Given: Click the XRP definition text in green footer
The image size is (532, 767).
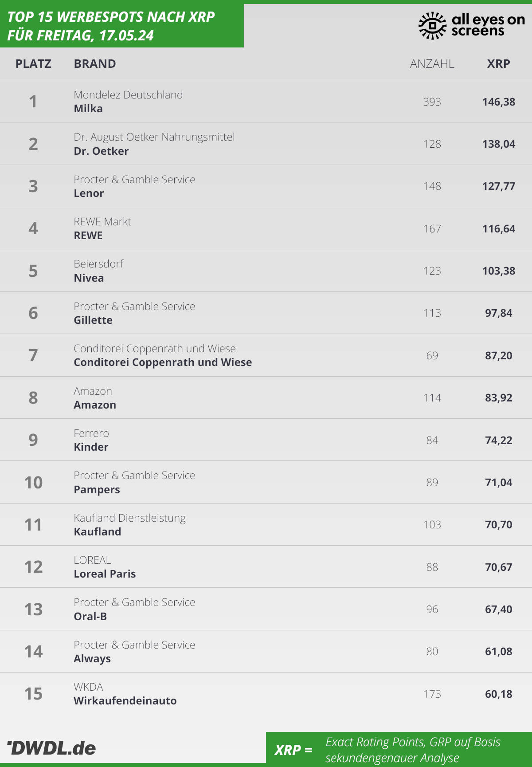Looking at the screenshot, I should [413, 750].
